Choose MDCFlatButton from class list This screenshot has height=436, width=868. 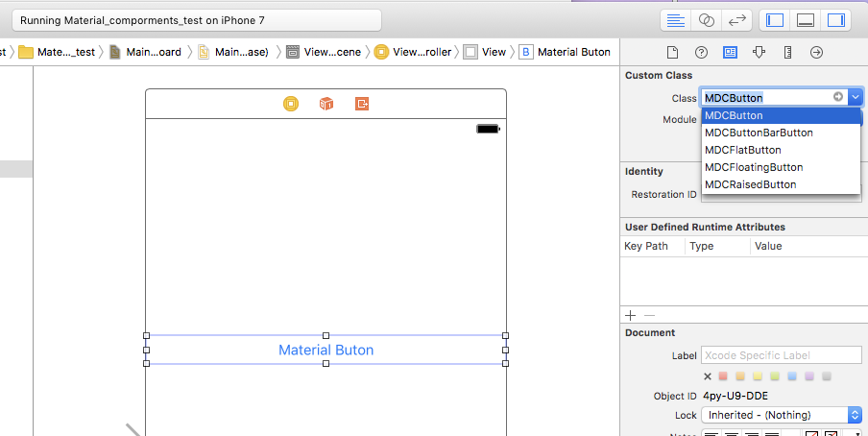click(x=781, y=150)
